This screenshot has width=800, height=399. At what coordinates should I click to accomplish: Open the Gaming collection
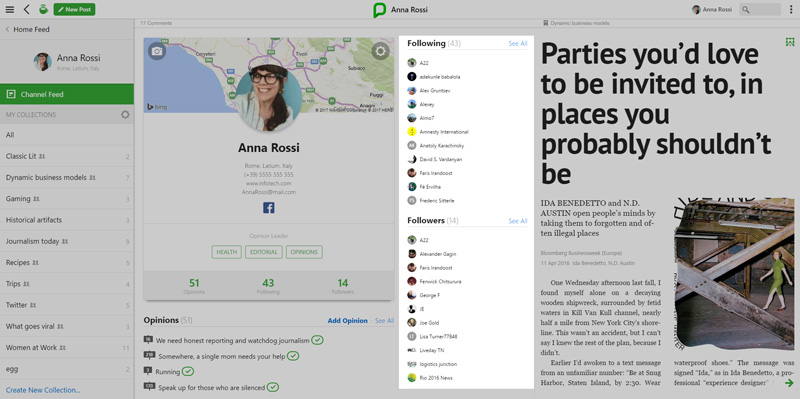pos(67,198)
